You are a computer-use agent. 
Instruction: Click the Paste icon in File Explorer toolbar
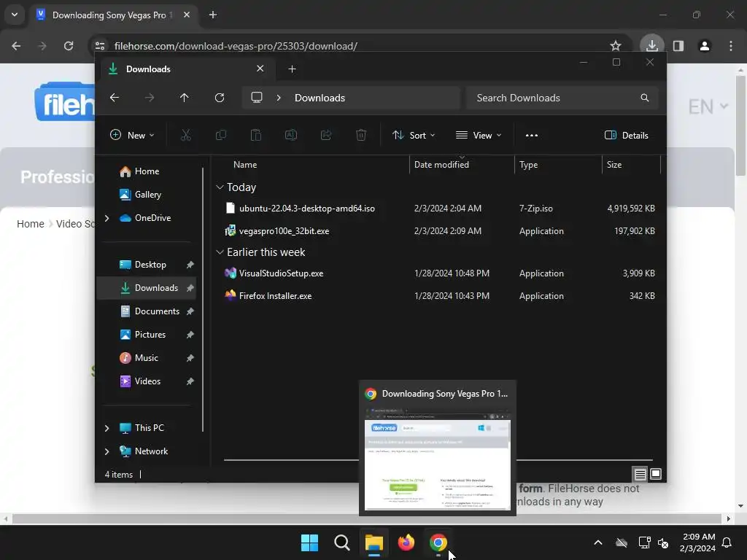256,135
